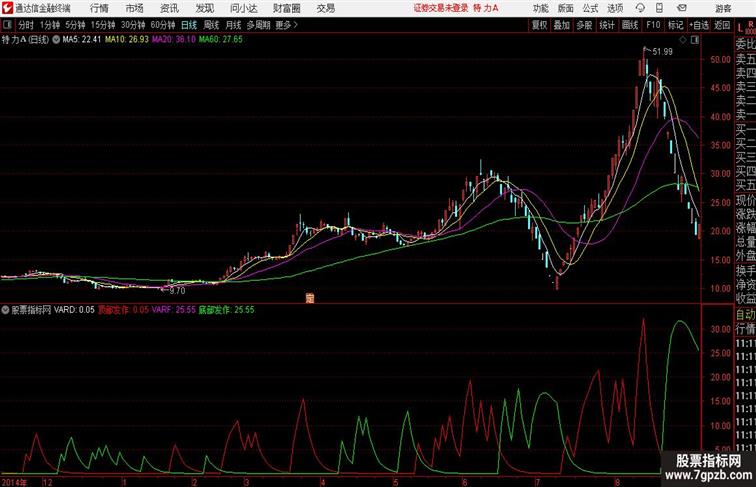Toggle the left sidebar panel icon
Image resolution: width=756 pixels, height=487 pixels.
coord(7,25)
